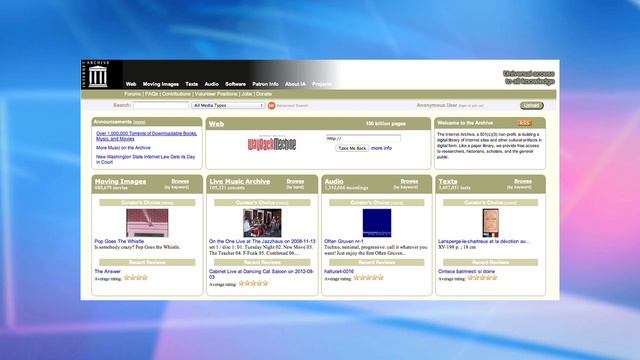This screenshot has width=640, height=360.
Task: Open the Pop Goes The Whistle thumbnail
Action: pos(147,223)
